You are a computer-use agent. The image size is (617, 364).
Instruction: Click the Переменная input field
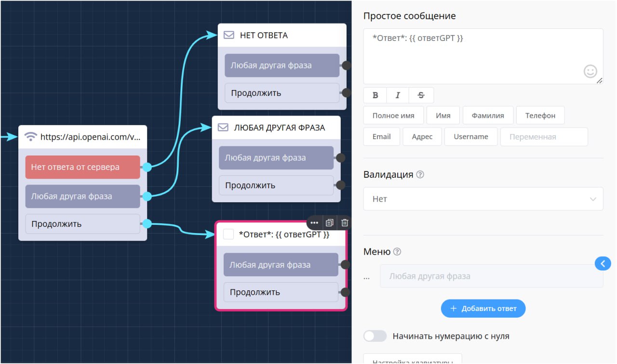pos(544,137)
